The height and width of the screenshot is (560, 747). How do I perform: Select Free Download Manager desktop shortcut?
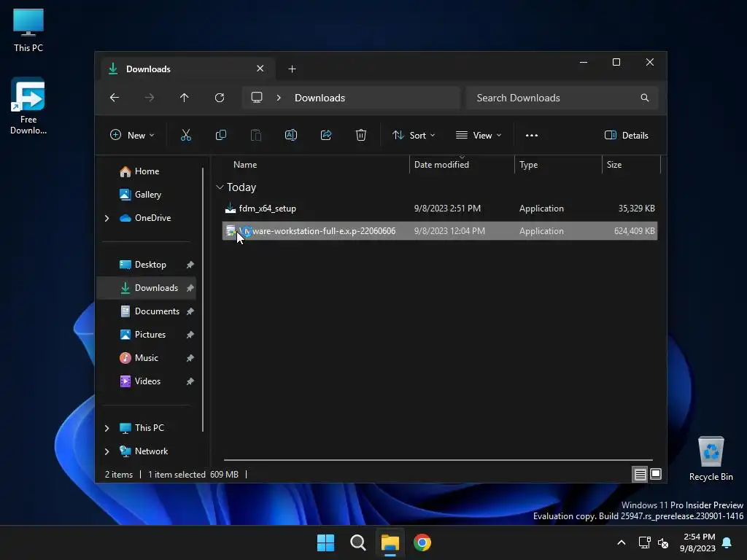tap(28, 106)
